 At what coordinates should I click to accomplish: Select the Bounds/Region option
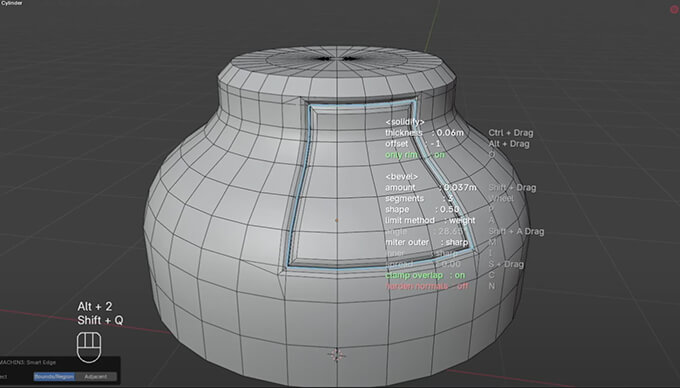(x=54, y=376)
